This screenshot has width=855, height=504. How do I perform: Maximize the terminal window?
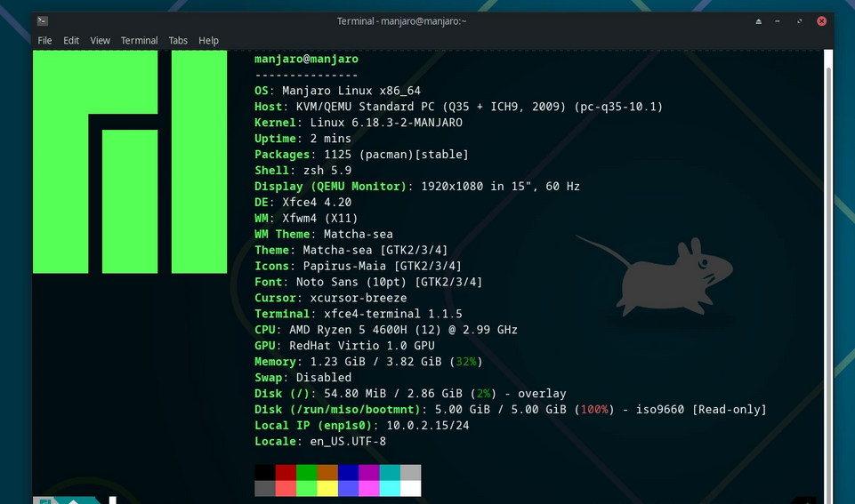pos(799,21)
